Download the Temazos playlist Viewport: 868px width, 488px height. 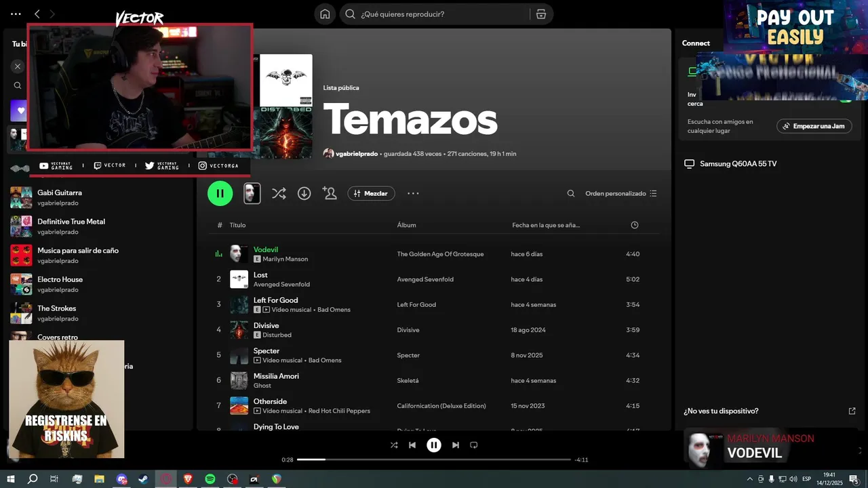click(304, 194)
